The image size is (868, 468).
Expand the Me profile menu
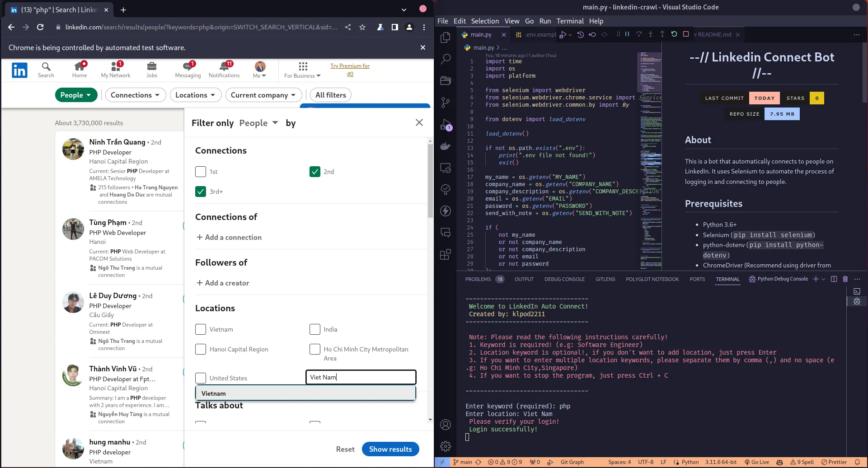coord(260,70)
